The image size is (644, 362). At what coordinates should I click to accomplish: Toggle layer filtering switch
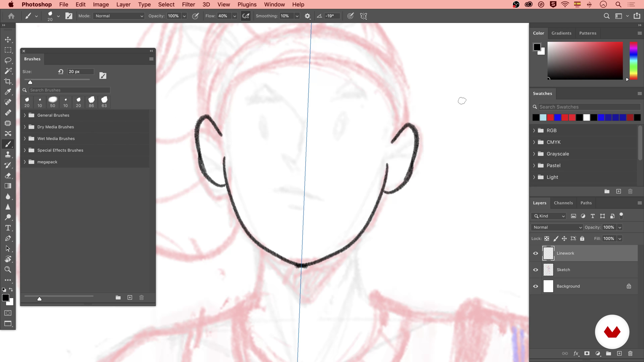621,216
